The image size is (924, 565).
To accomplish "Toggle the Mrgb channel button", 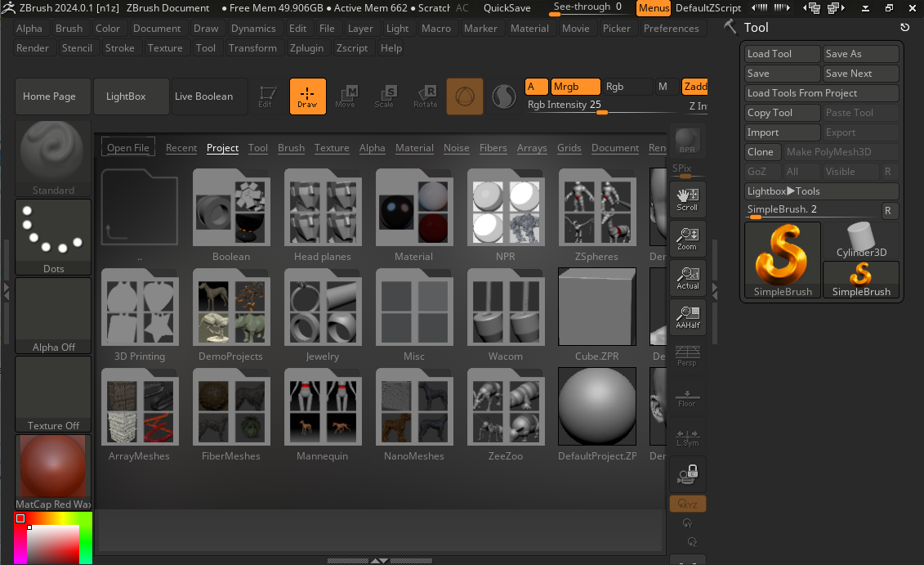I will point(575,87).
